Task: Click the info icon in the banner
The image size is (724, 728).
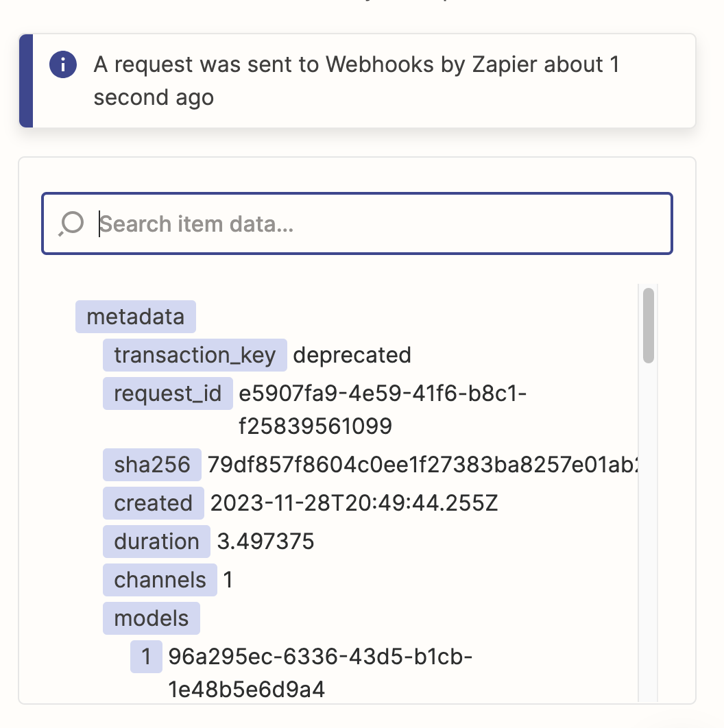Action: [x=63, y=64]
